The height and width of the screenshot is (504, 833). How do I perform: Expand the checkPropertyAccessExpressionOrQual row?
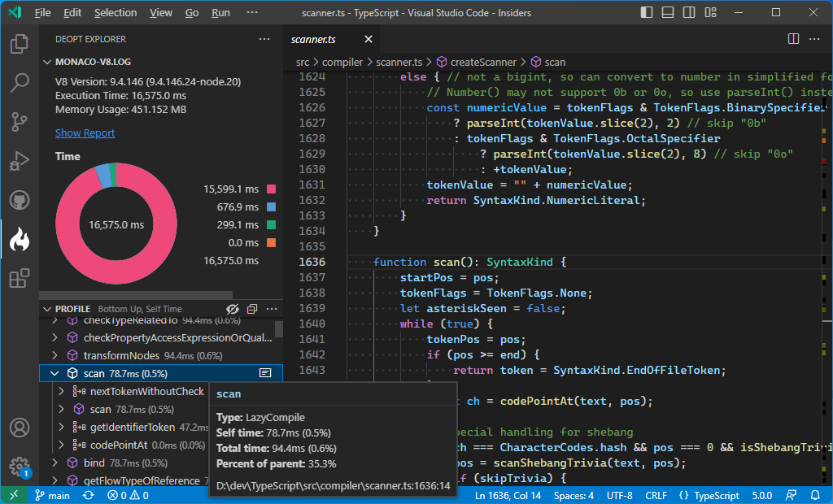click(55, 338)
